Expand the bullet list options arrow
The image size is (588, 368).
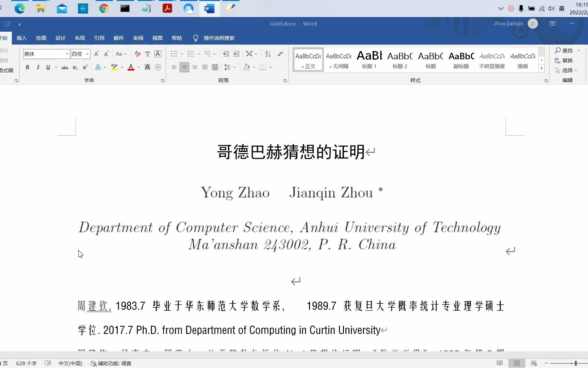tap(182, 54)
